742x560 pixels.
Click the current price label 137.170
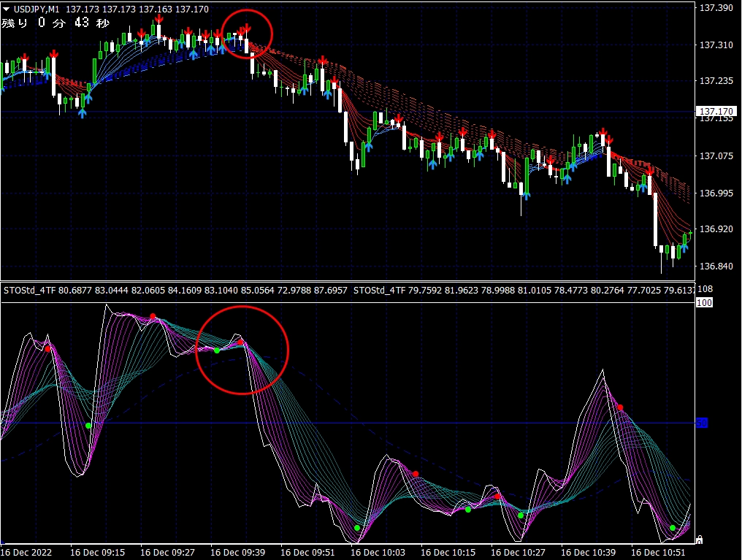[x=714, y=112]
